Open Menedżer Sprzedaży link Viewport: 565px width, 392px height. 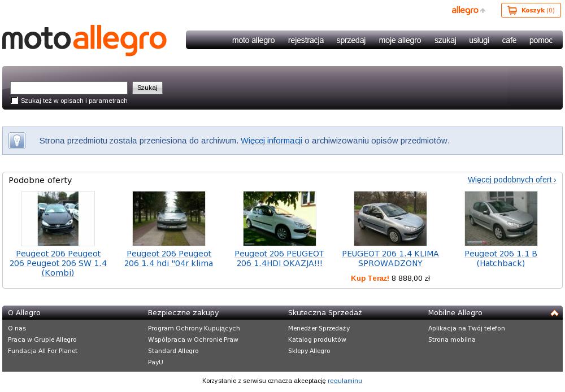pos(319,328)
